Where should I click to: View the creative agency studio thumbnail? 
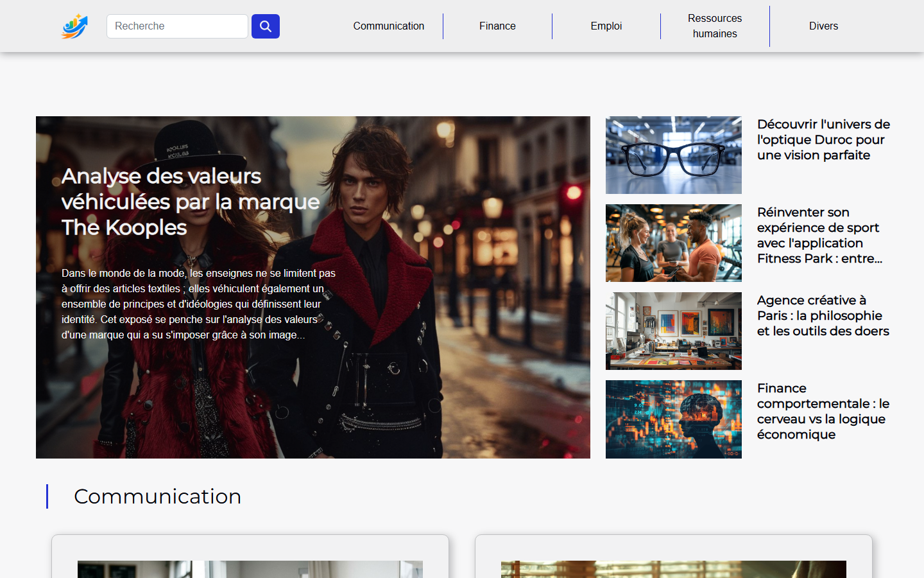click(x=674, y=331)
